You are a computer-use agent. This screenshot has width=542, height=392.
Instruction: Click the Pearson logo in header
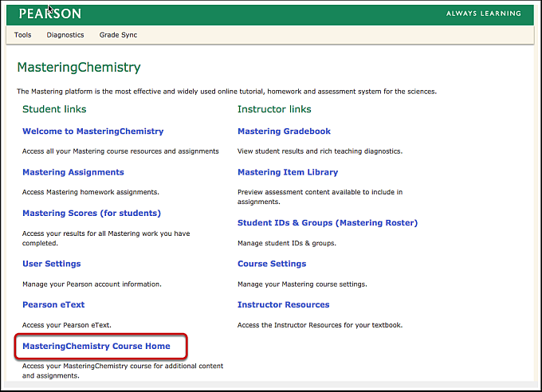(x=49, y=14)
